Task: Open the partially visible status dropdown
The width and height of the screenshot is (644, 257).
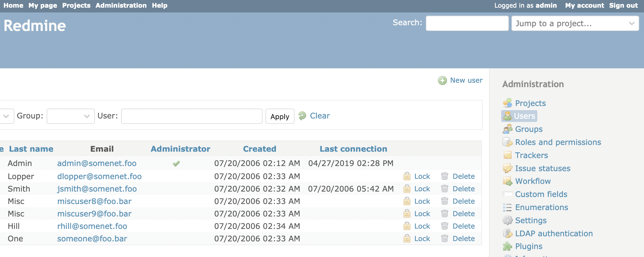Action: pos(6,116)
